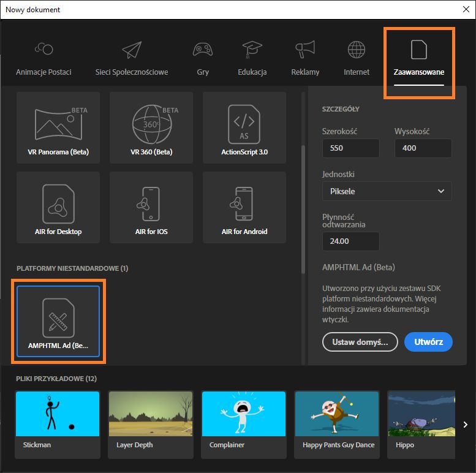Choose the VR 360 (Beta) preset
This screenshot has height=473, width=476.
point(151,128)
